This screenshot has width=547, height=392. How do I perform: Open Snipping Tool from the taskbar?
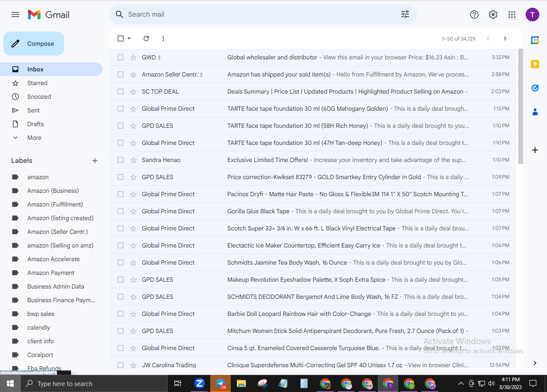pyautogui.click(x=262, y=383)
